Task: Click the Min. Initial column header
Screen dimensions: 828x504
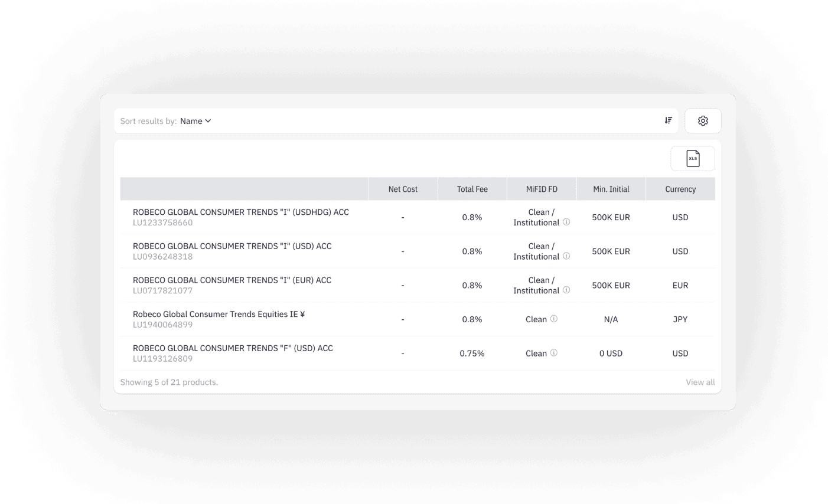Action: (x=611, y=189)
